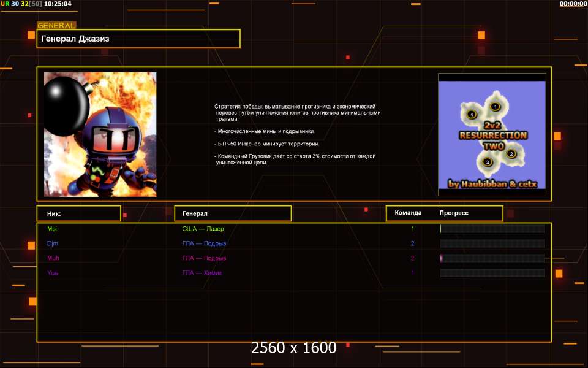Select start position marker 4 on map
Image resolution: width=588 pixels, height=368 pixels.
point(472,114)
